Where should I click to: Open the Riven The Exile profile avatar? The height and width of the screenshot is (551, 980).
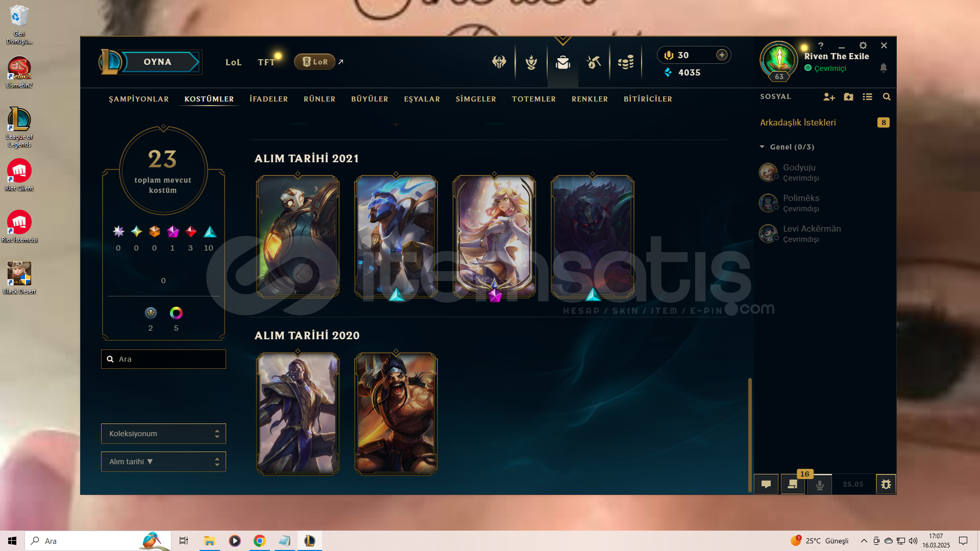click(779, 60)
